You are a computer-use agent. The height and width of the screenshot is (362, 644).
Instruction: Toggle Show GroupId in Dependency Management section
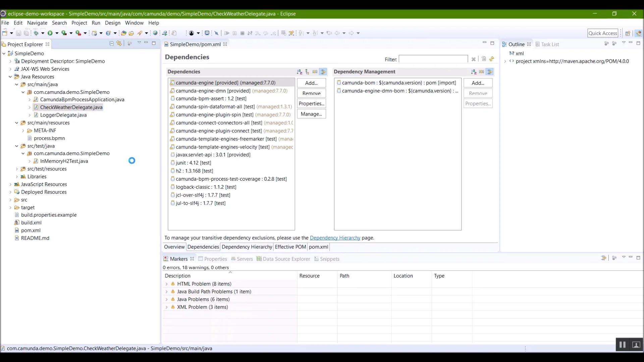(482, 72)
